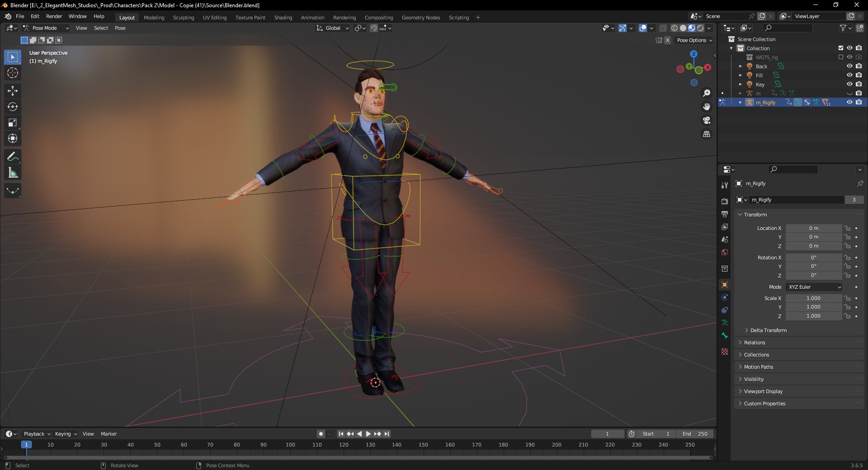This screenshot has width=868, height=470.
Task: Lock the Location X property
Action: [x=847, y=228]
